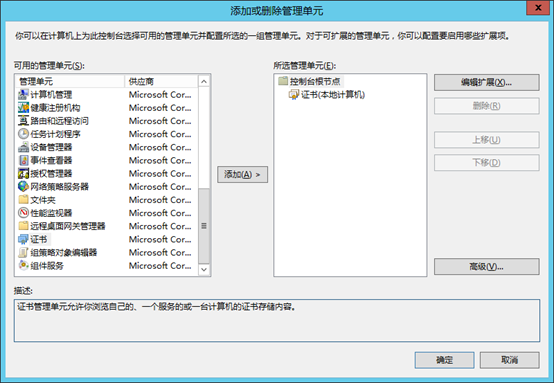Select the 任务计划程序 clock icon

pos(23,134)
